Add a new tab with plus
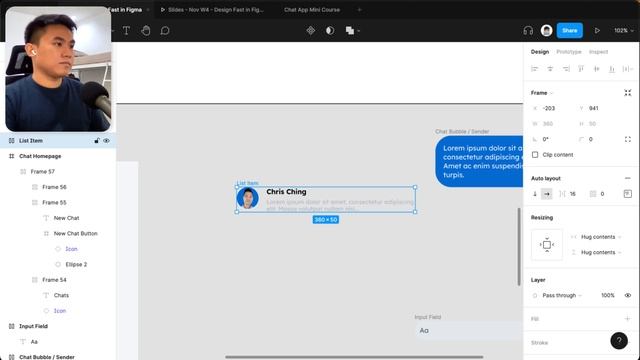Image resolution: width=640 pixels, height=360 pixels. tap(359, 10)
